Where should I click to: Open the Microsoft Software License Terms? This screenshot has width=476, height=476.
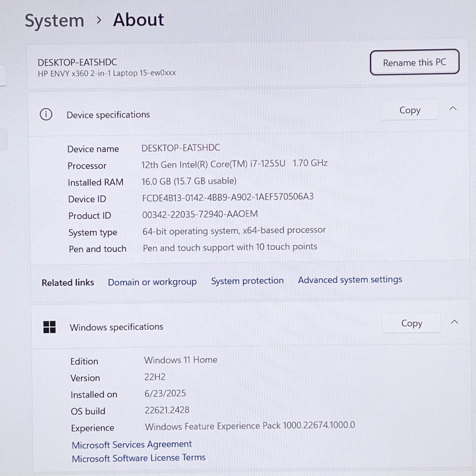pyautogui.click(x=139, y=458)
